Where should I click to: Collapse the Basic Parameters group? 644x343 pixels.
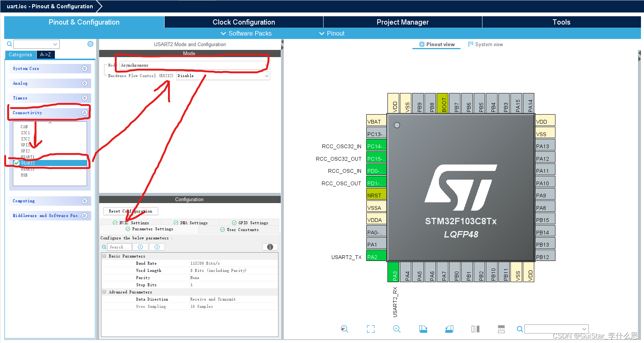pos(104,256)
